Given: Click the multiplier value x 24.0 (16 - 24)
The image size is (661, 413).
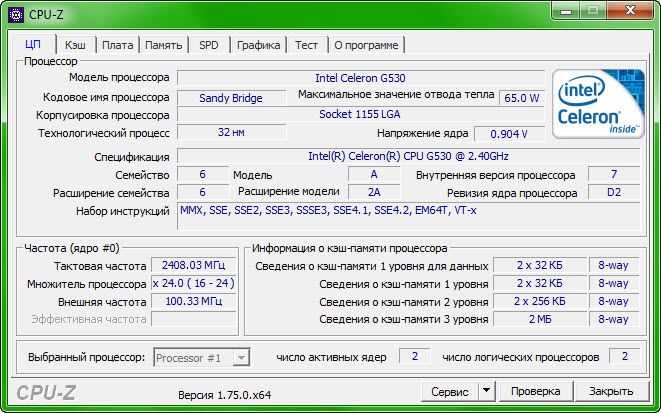Looking at the screenshot, I should click(x=193, y=283).
